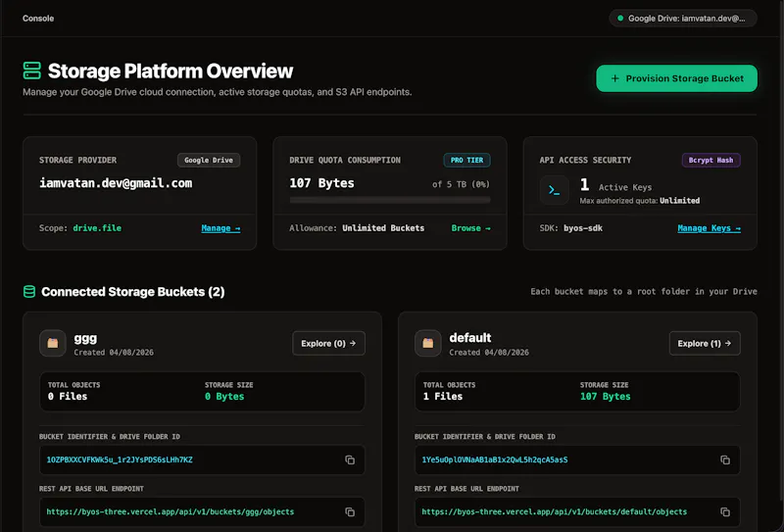Screen dimensions: 784x532
Task: Click the Unlimited Buckets allowance text
Action: coord(383,228)
